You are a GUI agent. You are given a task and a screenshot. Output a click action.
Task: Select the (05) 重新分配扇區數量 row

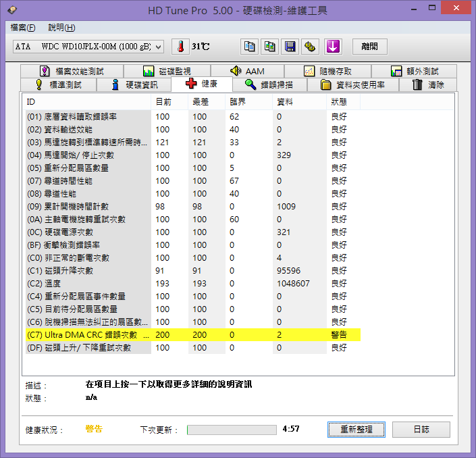pyautogui.click(x=193, y=168)
